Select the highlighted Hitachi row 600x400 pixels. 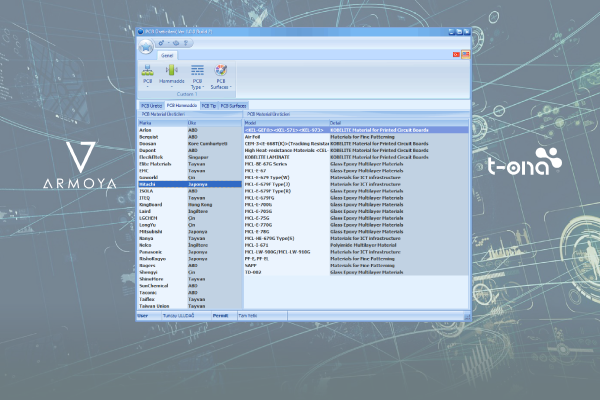(x=190, y=184)
